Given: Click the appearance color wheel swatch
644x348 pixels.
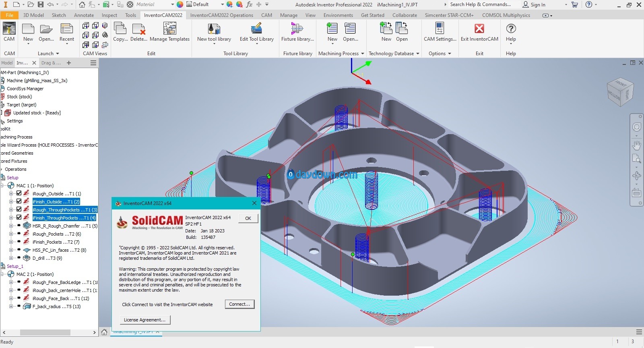Looking at the screenshot, I should [180, 4].
